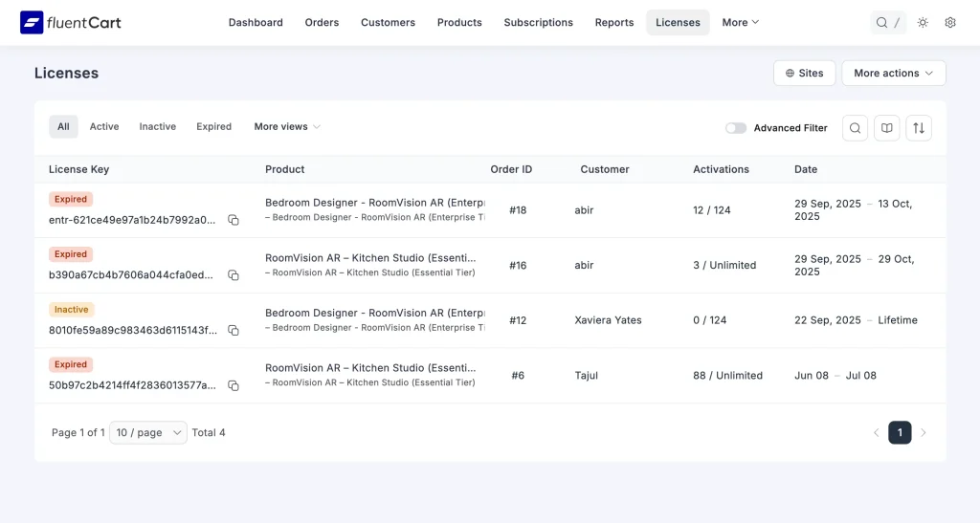The height and width of the screenshot is (523, 980).
Task: Open license key 8010fe59a89c983463d6115143f...
Action: point(133,330)
